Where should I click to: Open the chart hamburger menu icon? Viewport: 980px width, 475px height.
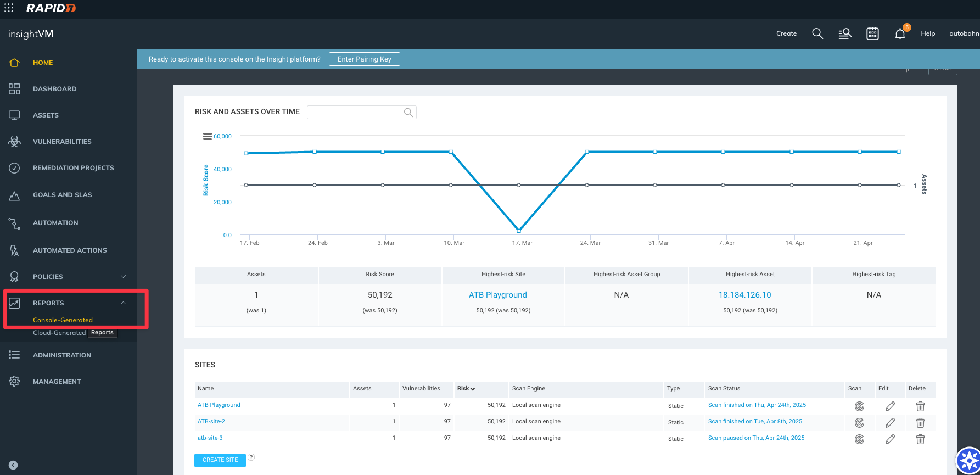tap(208, 137)
